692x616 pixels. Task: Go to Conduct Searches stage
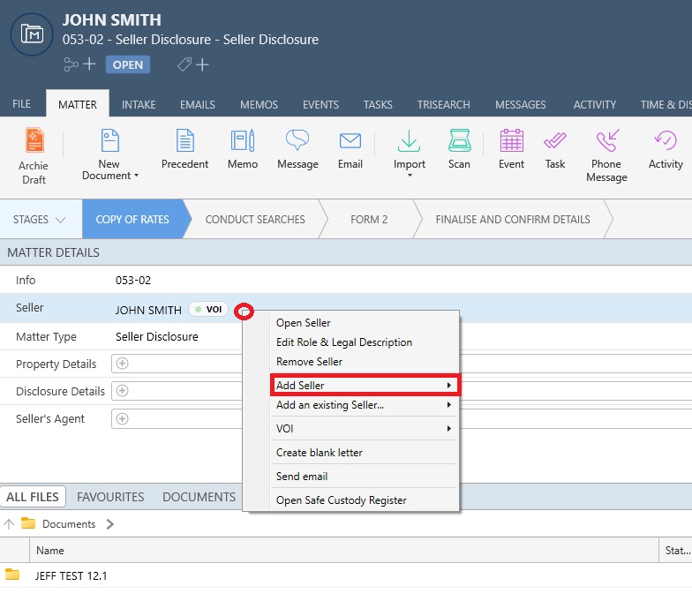(x=255, y=220)
